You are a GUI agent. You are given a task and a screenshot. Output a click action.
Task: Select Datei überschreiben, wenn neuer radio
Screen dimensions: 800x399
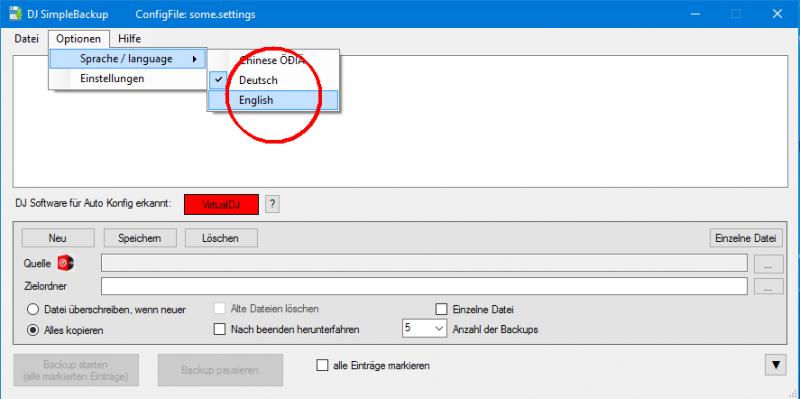tap(33, 309)
